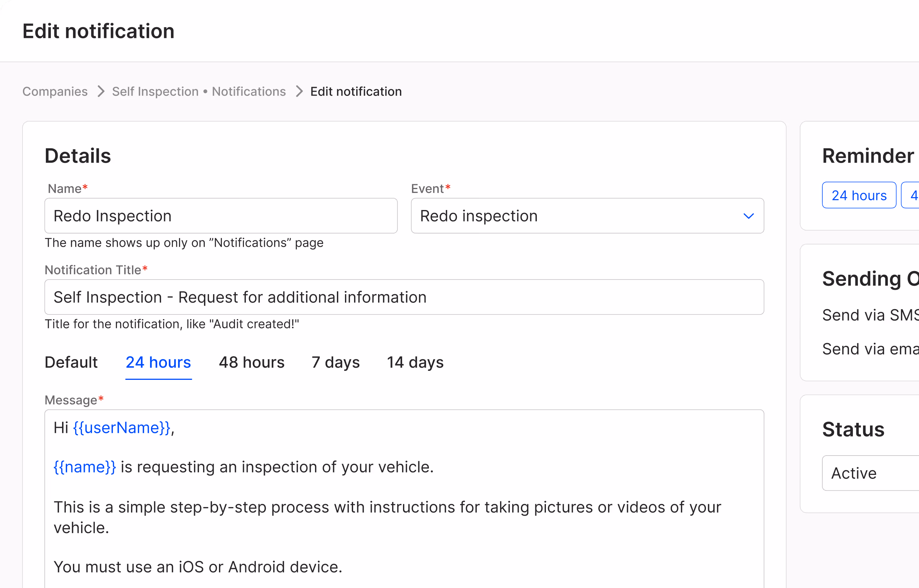This screenshot has width=919, height=588.
Task: Select the 14 days tab
Action: coord(415,362)
